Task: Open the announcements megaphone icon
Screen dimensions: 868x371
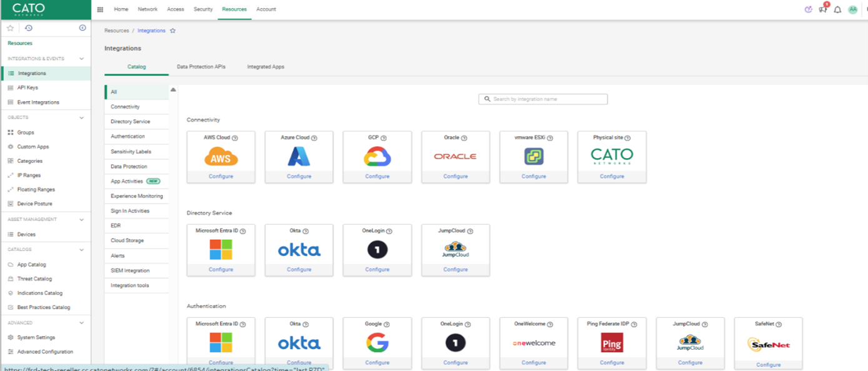Action: tap(823, 9)
